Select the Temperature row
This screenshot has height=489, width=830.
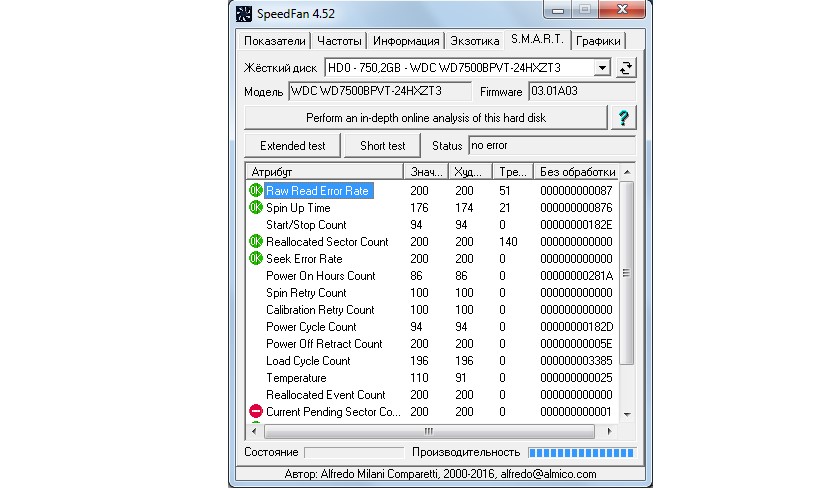[432, 377]
